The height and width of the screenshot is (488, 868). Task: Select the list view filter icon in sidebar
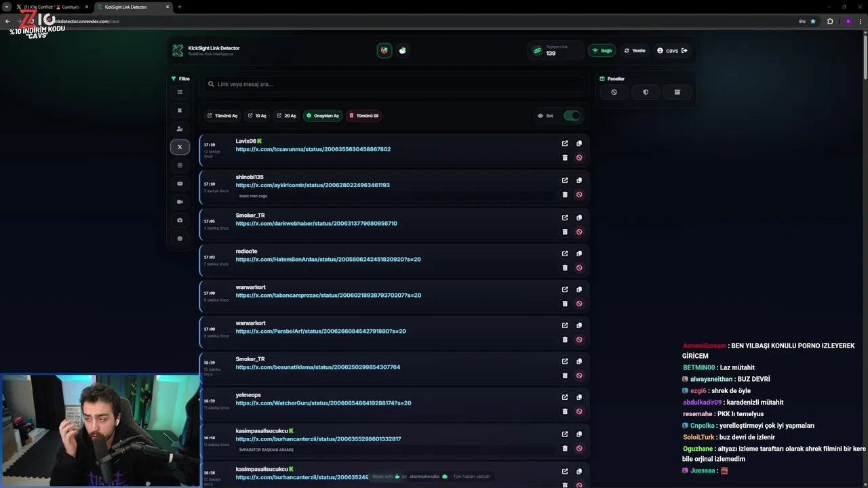[180, 92]
